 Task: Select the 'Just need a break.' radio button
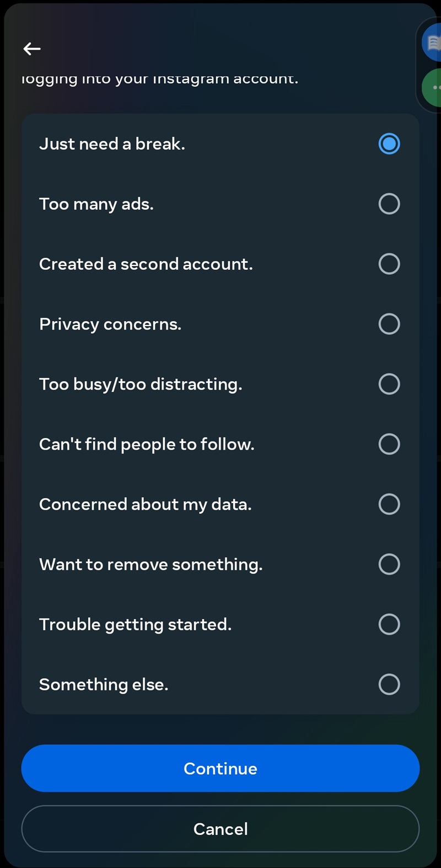tap(389, 144)
